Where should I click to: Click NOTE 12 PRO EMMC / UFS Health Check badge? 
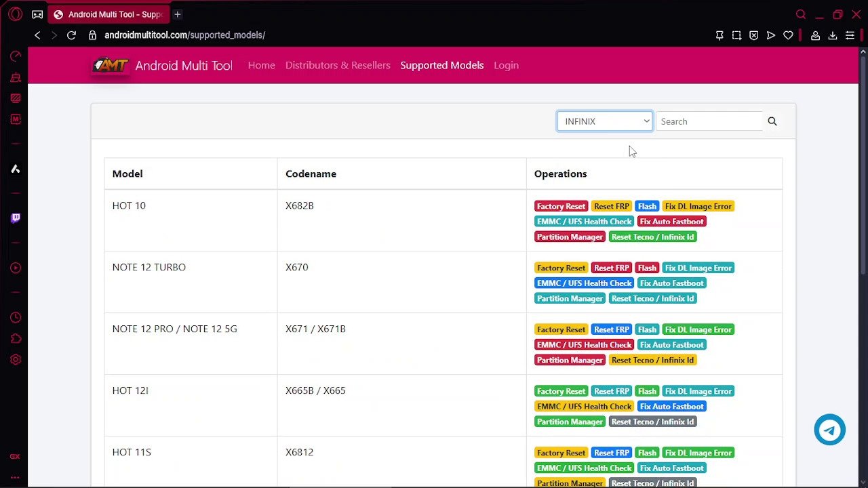[584, 344]
